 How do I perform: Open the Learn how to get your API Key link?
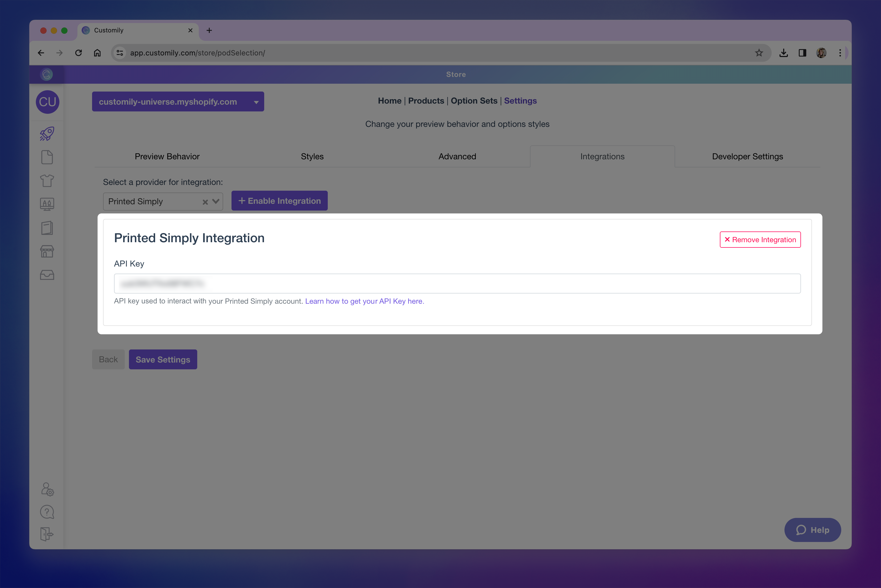364,301
